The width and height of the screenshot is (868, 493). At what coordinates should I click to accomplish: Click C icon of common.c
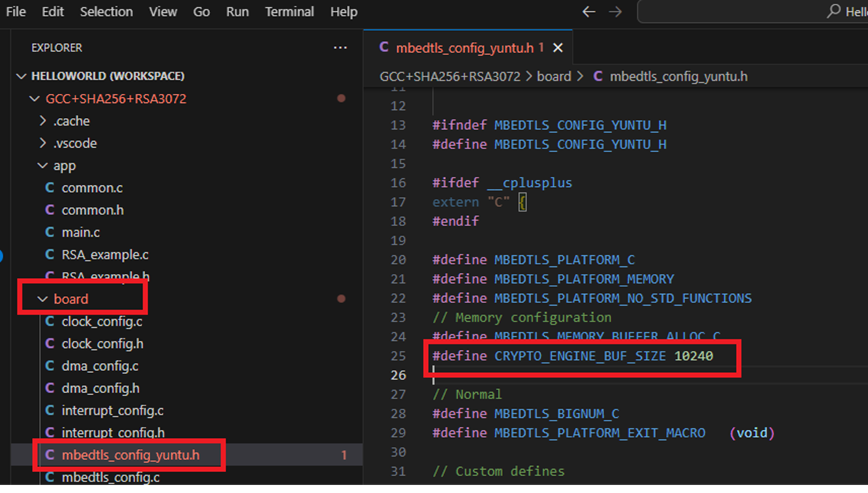coord(50,188)
